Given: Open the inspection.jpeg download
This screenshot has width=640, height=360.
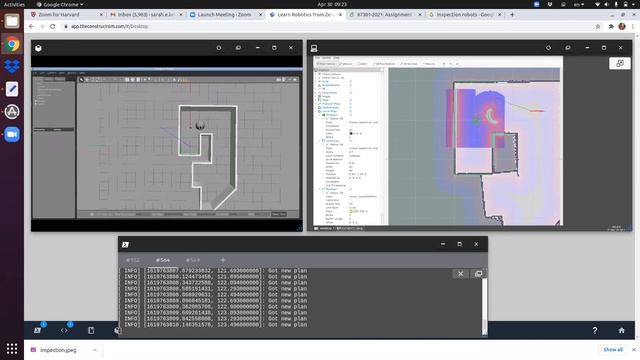Looking at the screenshot, I should click(58, 350).
